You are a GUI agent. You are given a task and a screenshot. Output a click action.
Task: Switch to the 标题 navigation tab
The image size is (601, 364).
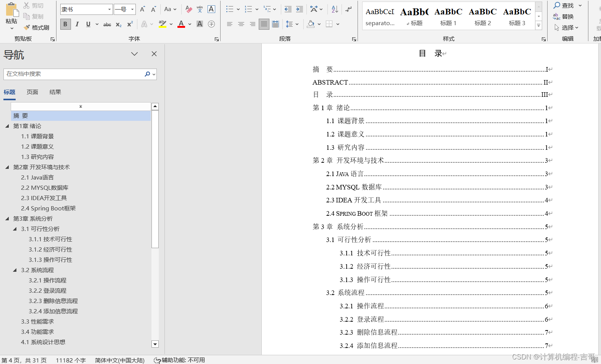pyautogui.click(x=10, y=92)
